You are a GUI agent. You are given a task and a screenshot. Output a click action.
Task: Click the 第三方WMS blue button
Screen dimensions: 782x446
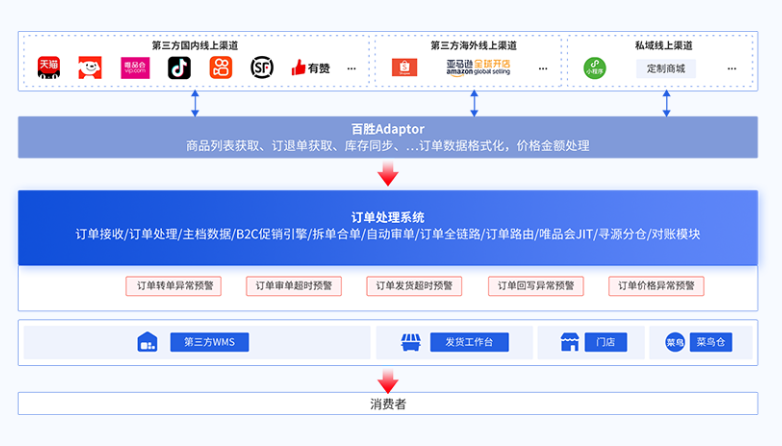point(209,342)
